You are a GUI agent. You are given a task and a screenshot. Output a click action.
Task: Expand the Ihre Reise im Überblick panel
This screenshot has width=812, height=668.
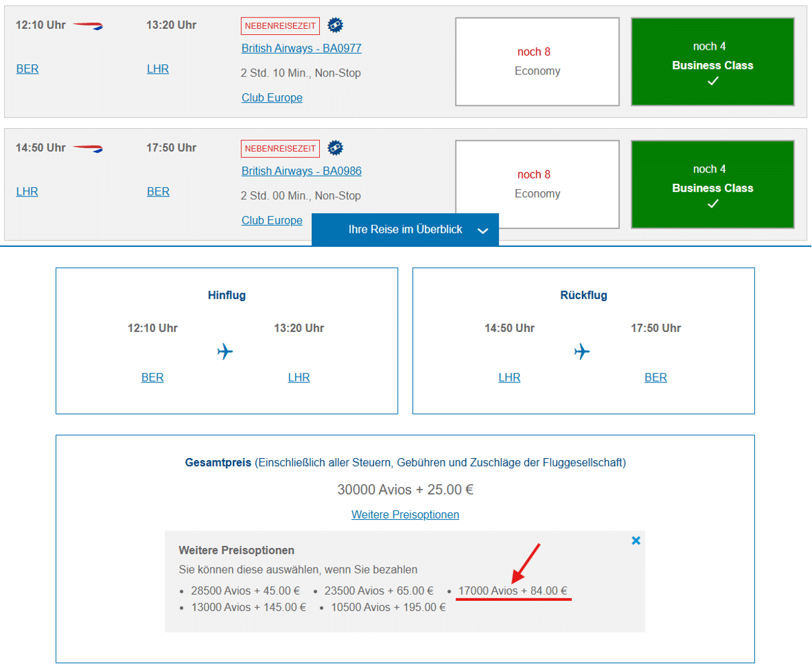point(405,229)
